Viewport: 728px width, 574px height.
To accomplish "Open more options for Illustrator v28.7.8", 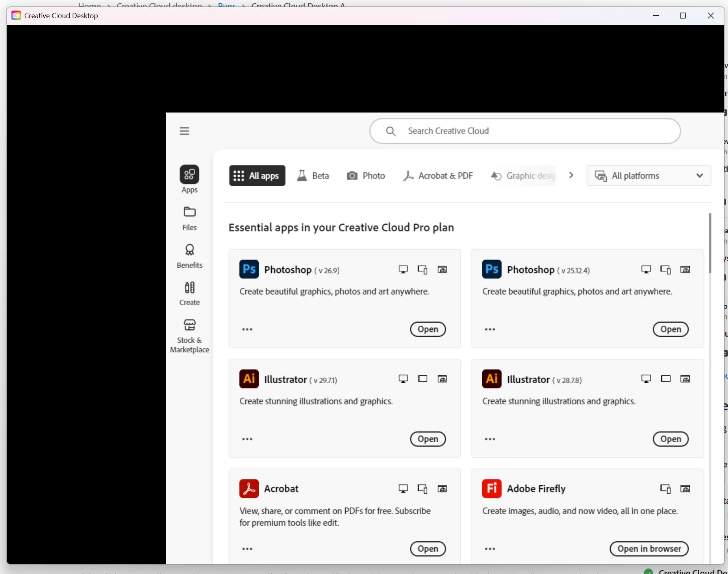I will click(x=490, y=439).
